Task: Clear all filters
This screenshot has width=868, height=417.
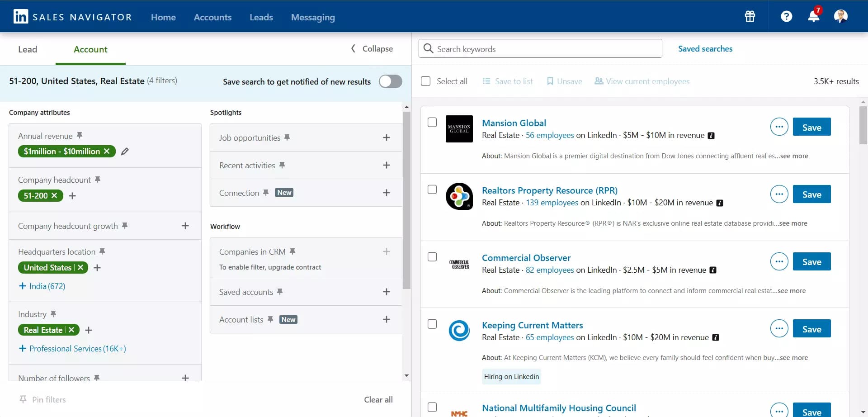Action: point(378,399)
